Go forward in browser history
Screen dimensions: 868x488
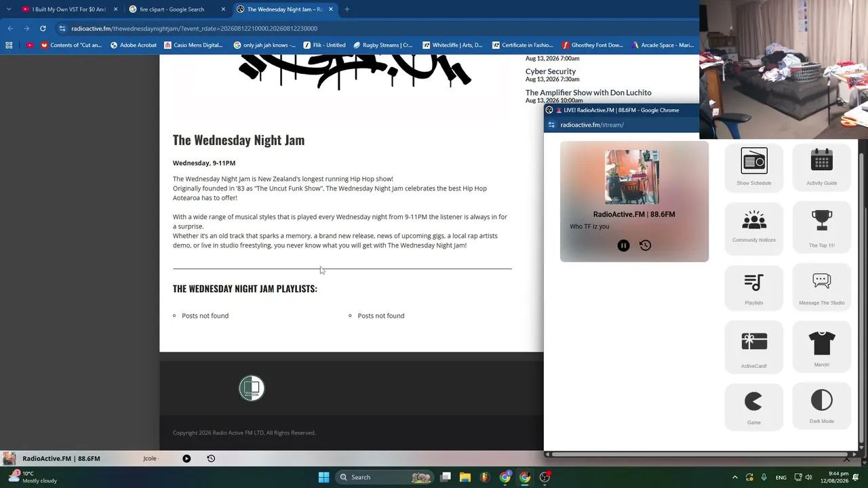[x=26, y=28]
